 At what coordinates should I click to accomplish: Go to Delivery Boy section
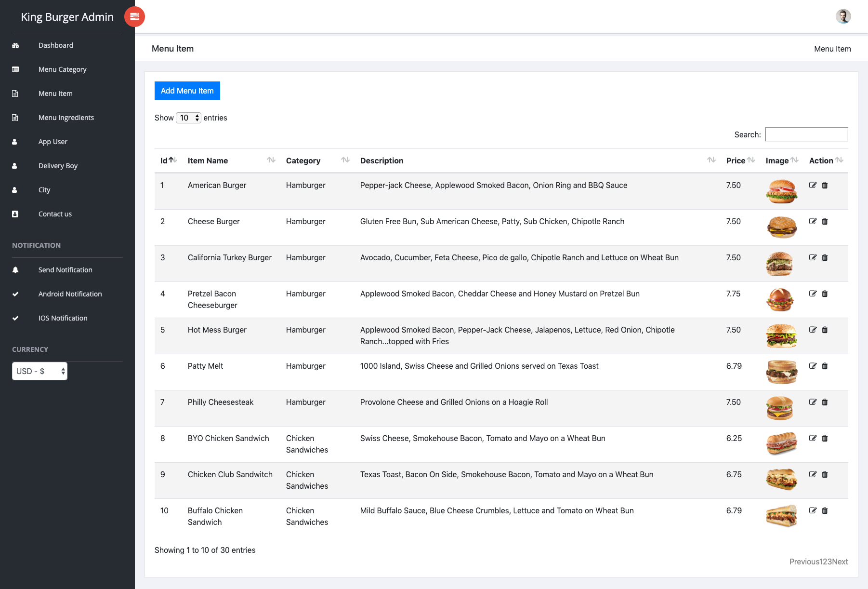58,166
